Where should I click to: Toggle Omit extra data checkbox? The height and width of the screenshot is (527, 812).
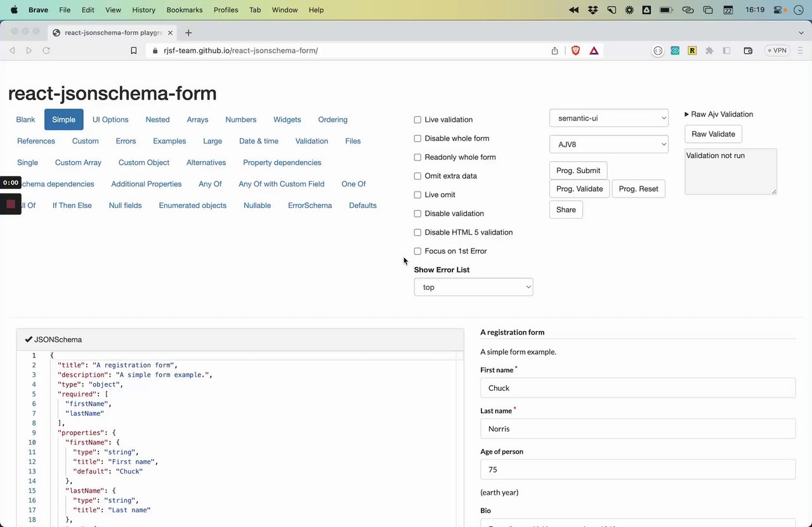click(417, 176)
